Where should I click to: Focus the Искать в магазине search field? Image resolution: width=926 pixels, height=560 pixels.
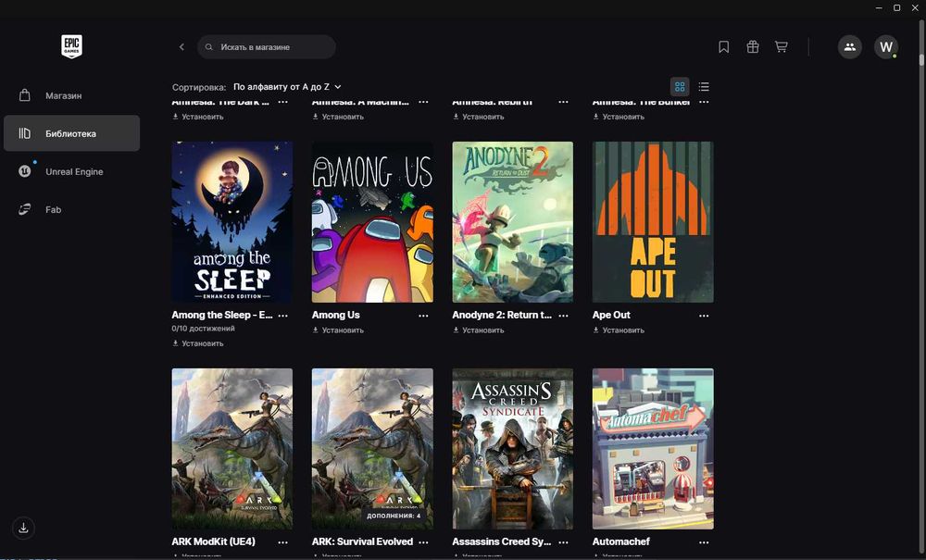click(267, 46)
